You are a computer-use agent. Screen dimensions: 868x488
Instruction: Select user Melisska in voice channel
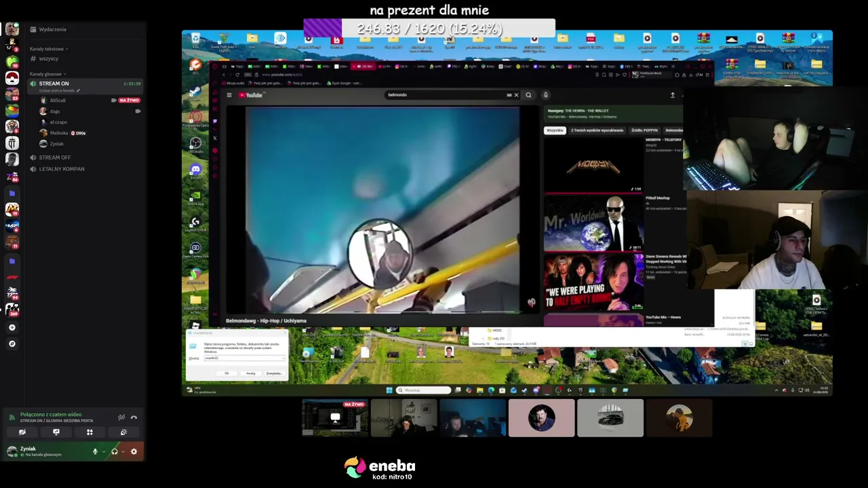click(x=59, y=133)
